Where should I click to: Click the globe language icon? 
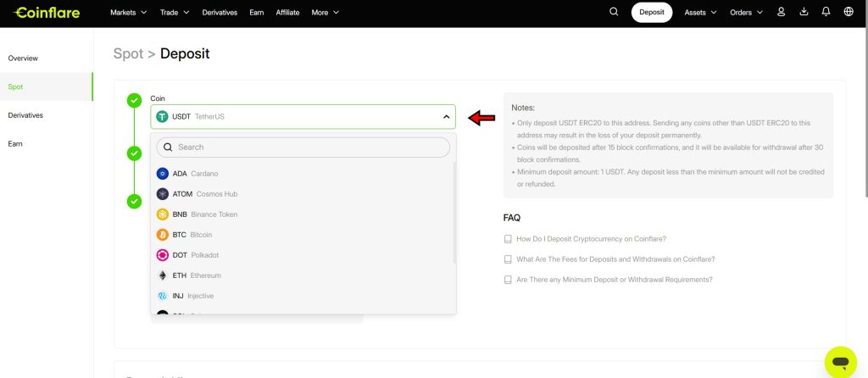(x=849, y=12)
